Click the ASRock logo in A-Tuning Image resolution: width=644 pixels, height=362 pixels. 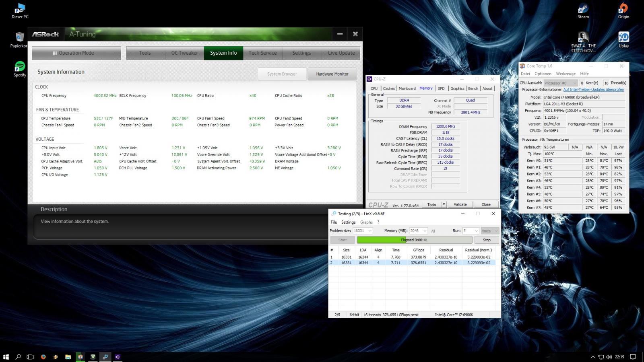click(45, 34)
